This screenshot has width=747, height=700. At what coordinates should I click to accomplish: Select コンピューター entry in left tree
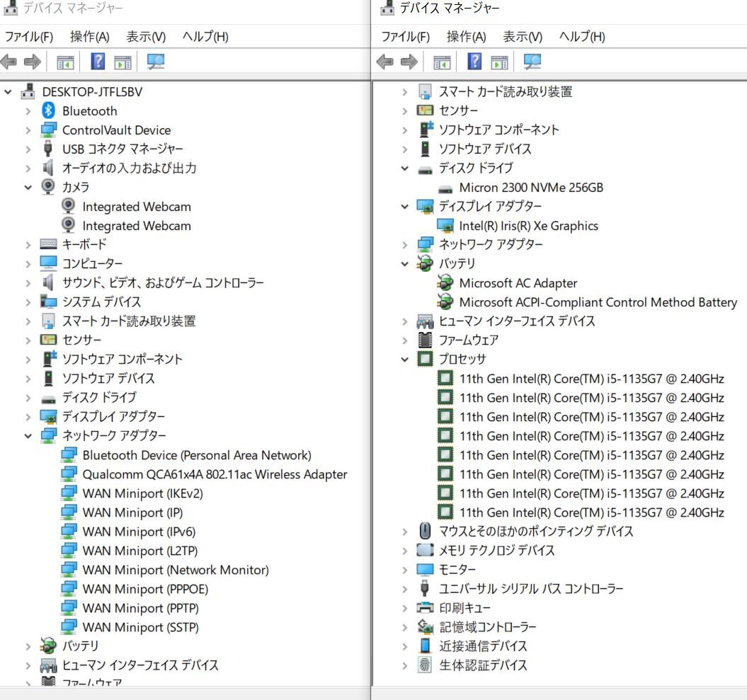[92, 263]
